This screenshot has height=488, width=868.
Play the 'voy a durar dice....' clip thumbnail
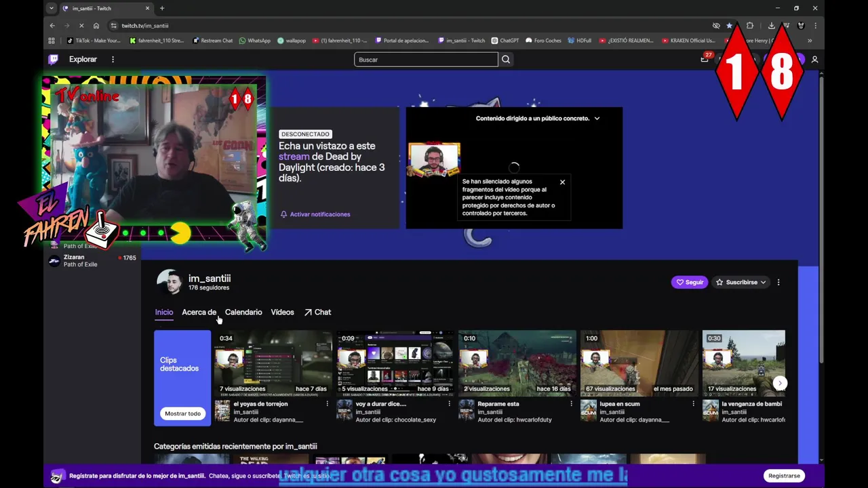click(395, 363)
